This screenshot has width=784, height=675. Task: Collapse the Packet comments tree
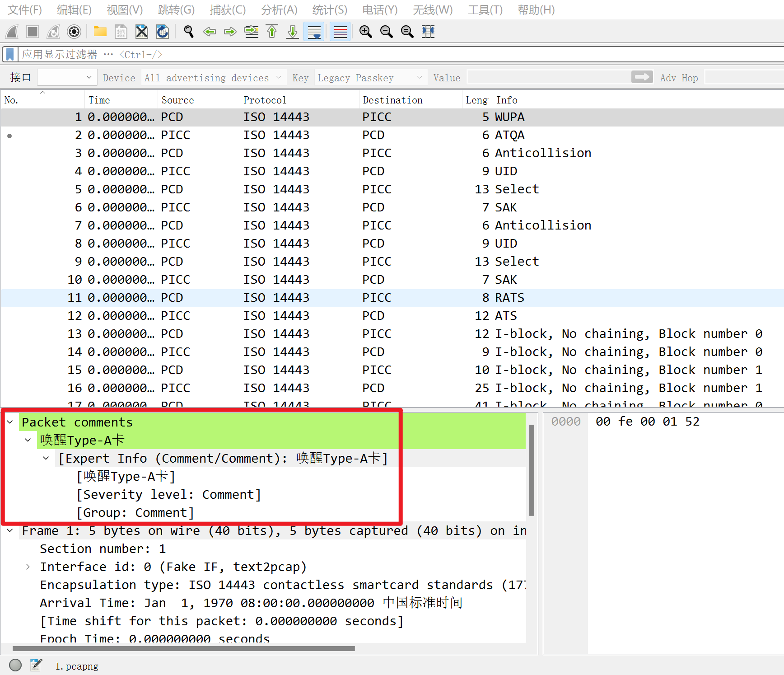pos(10,422)
